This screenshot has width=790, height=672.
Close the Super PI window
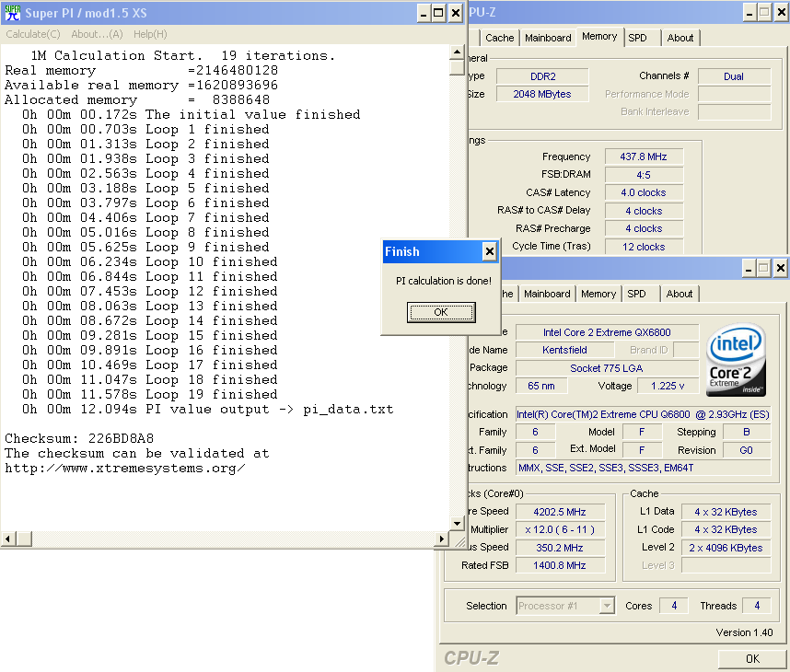(456, 13)
